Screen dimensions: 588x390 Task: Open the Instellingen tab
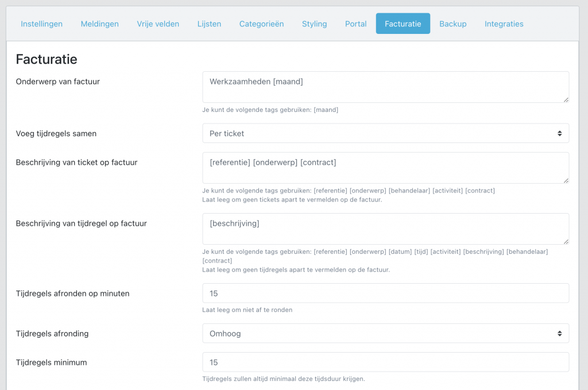pyautogui.click(x=41, y=24)
